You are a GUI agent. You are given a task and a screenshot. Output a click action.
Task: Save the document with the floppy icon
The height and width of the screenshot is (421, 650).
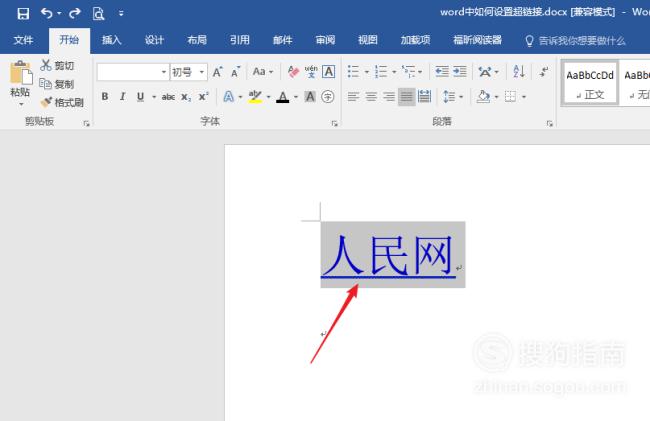[x=23, y=13]
